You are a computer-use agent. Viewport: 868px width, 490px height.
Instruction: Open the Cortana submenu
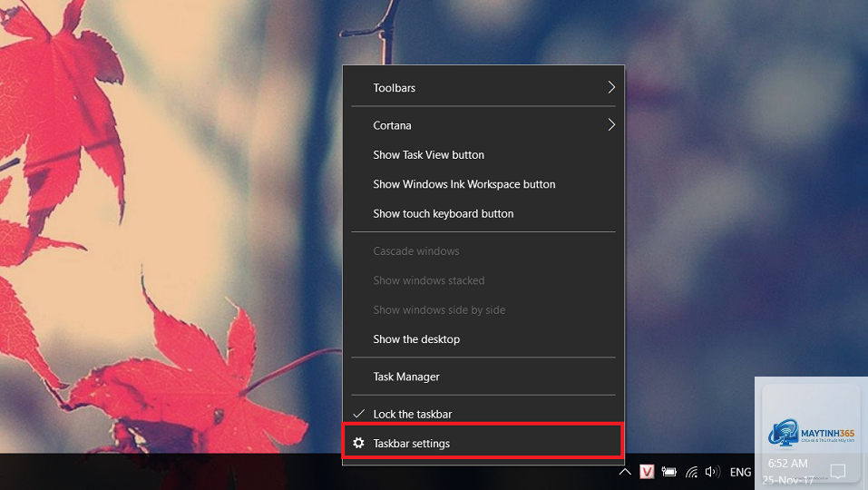pyautogui.click(x=483, y=125)
